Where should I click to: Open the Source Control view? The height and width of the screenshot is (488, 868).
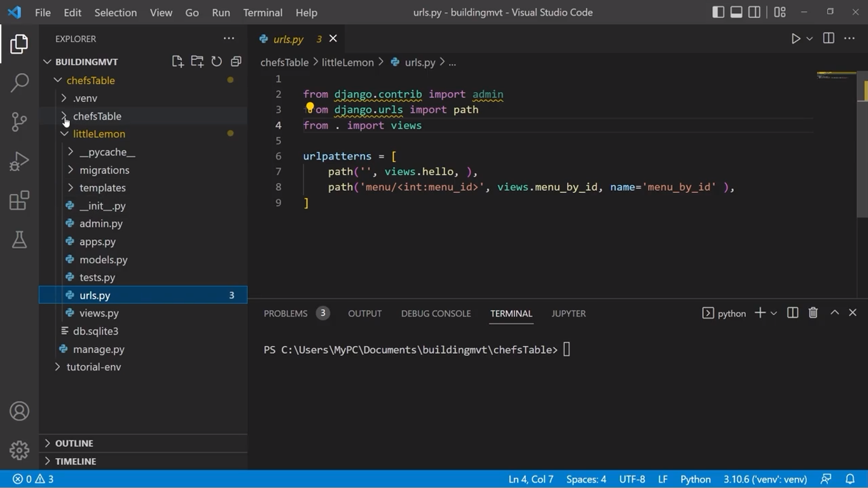(19, 122)
